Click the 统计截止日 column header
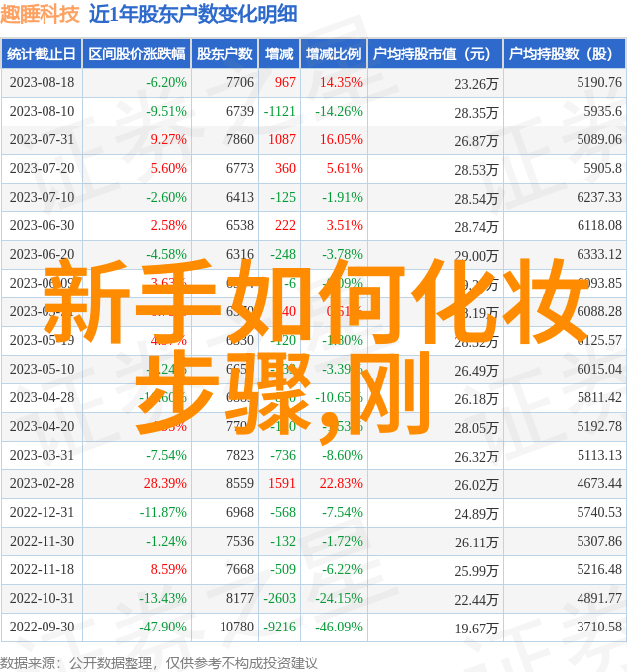This screenshot has width=627, height=672. point(42,54)
